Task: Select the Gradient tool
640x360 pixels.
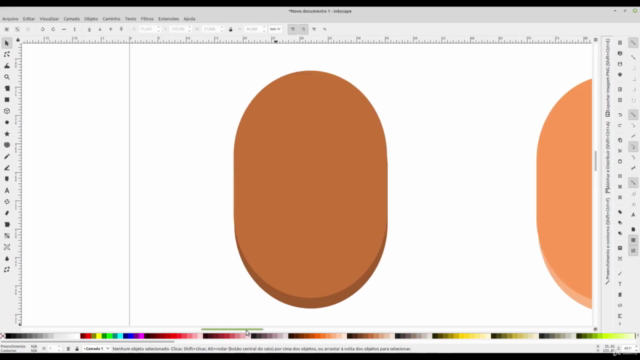Action: (7, 236)
